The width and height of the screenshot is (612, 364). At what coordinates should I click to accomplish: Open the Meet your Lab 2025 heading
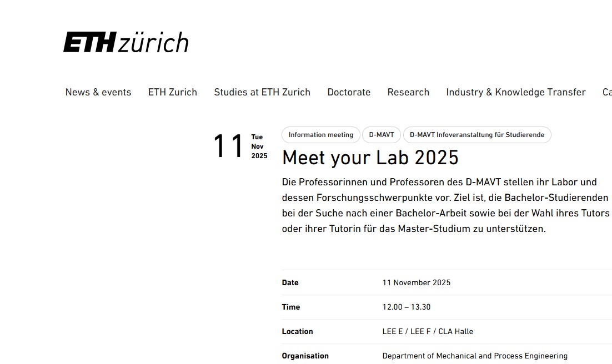[x=370, y=158]
